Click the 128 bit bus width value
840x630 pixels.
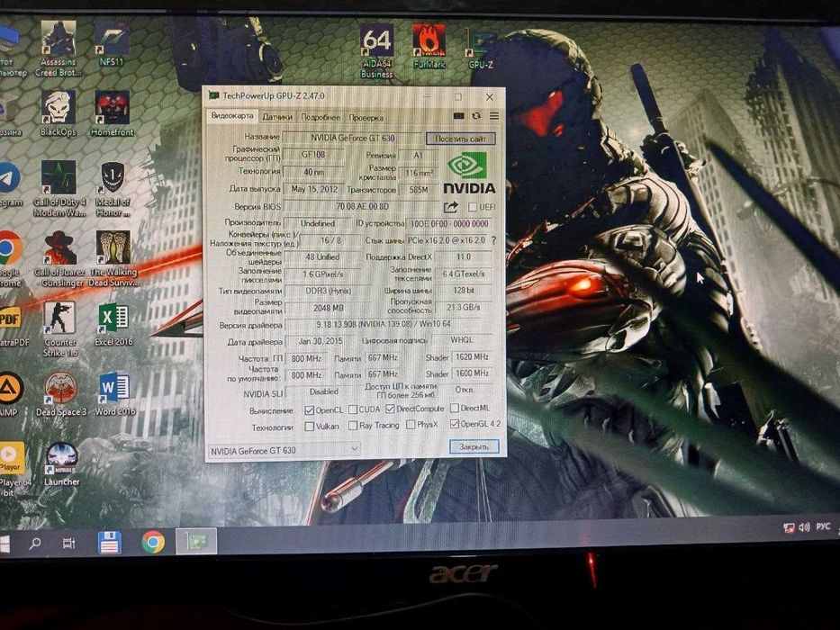click(463, 291)
